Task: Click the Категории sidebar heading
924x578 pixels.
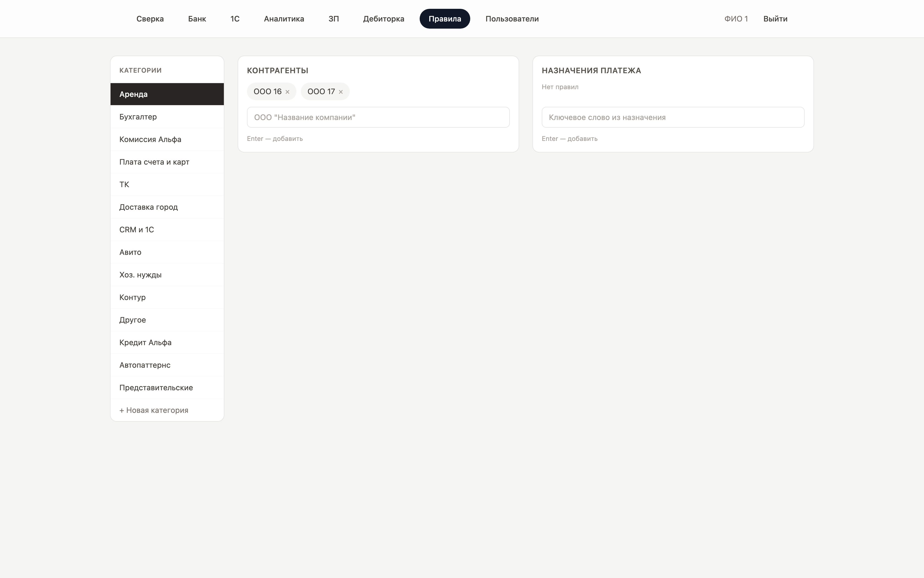Action: (x=141, y=70)
